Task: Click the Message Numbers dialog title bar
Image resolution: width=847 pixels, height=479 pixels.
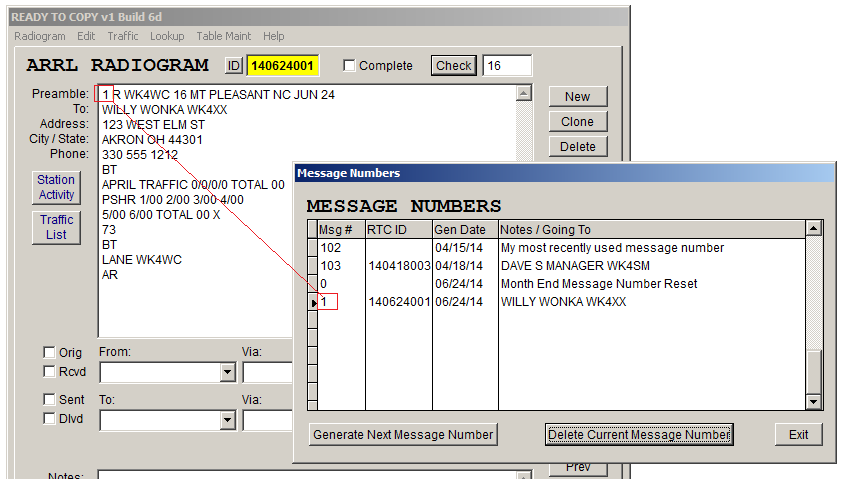Action: pyautogui.click(x=564, y=173)
